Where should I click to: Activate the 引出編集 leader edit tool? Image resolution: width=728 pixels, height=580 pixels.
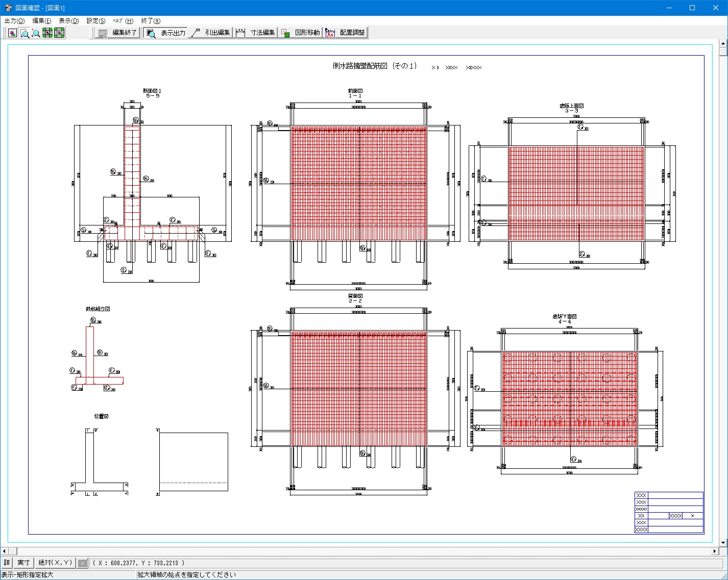[211, 33]
